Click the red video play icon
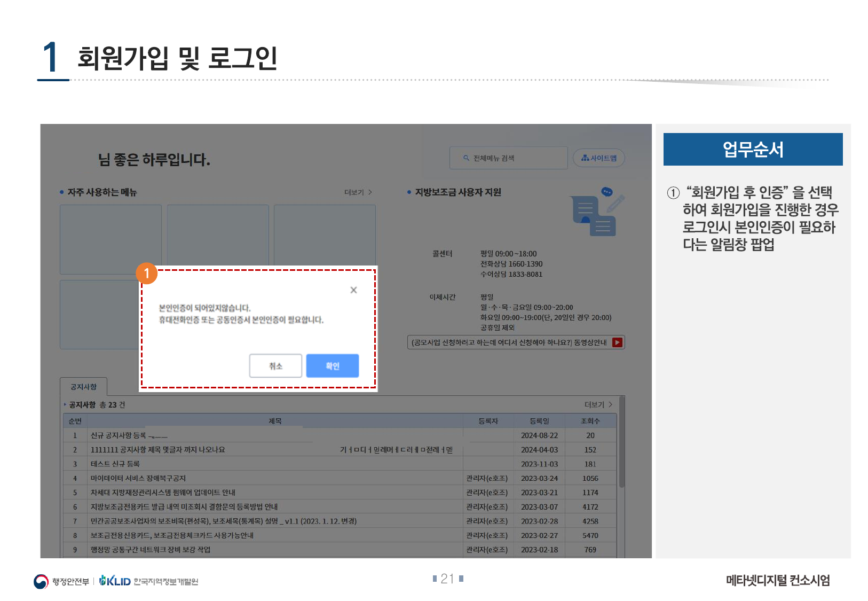868x601 pixels. pyautogui.click(x=617, y=342)
